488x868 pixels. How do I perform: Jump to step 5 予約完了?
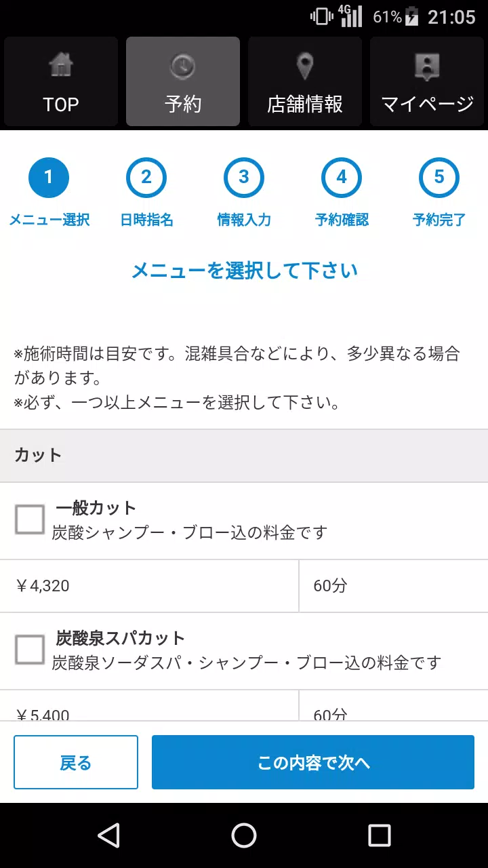439,178
